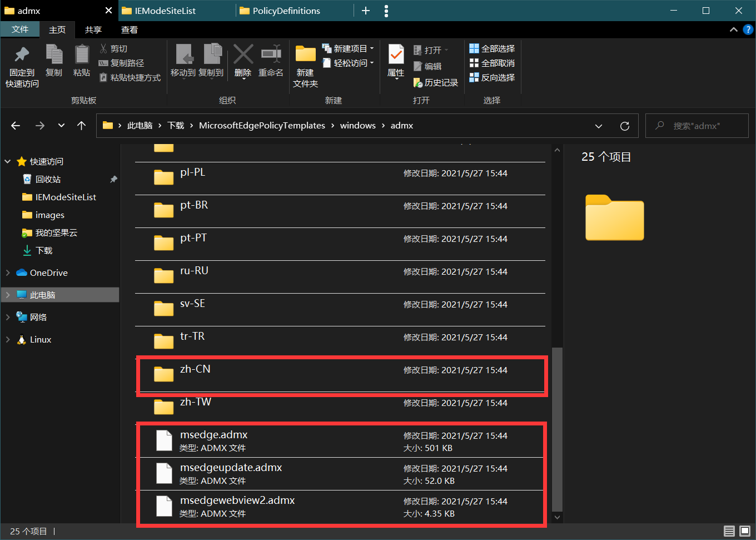Expand the Network (网络) tree node
This screenshot has height=540, width=756.
point(8,317)
